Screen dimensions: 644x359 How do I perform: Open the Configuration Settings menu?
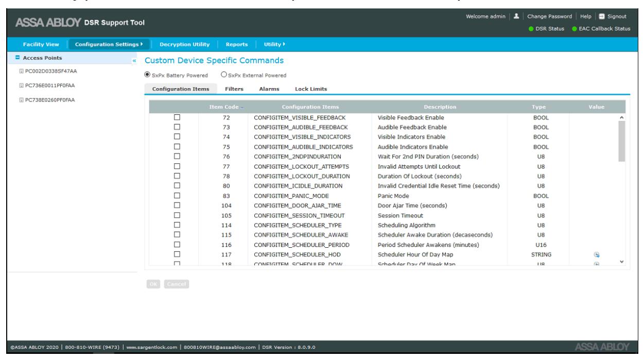[x=110, y=45]
